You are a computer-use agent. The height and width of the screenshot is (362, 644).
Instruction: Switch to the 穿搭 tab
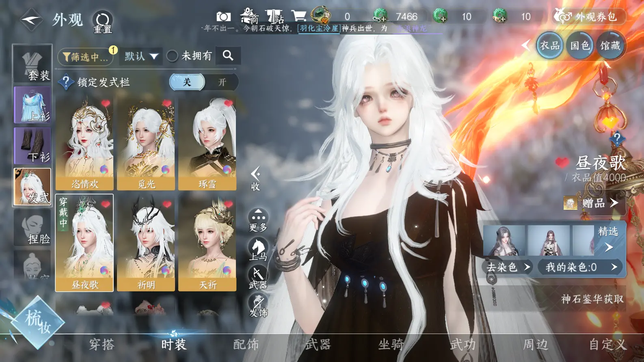(x=102, y=345)
